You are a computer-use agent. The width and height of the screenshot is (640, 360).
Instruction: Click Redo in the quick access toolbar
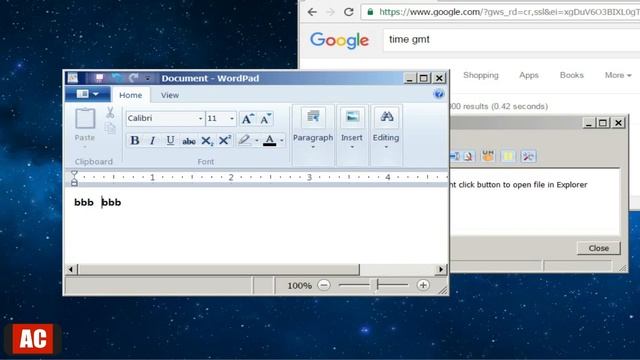(133, 78)
